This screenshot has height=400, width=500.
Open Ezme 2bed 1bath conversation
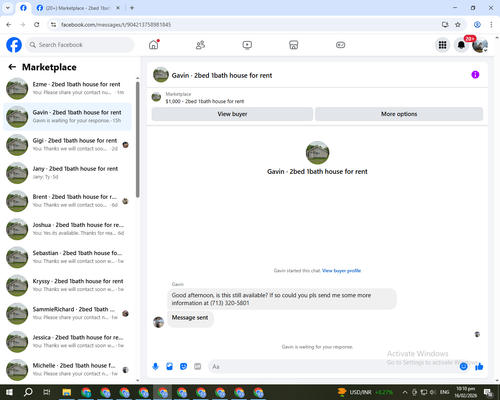coord(68,89)
